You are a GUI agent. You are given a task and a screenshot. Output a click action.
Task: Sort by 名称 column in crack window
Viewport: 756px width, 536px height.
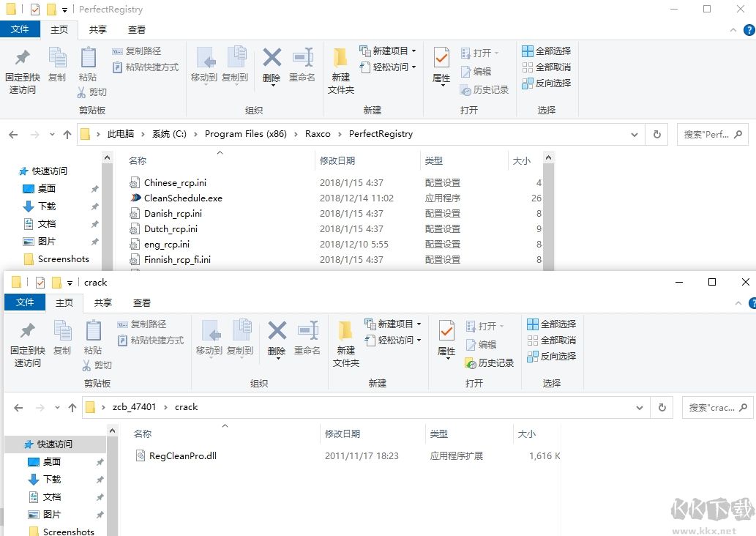[143, 433]
